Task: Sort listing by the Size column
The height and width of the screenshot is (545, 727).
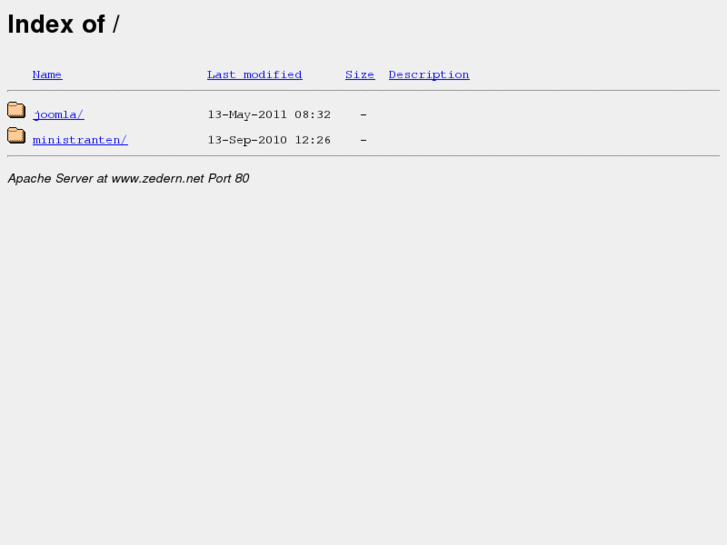Action: point(360,75)
